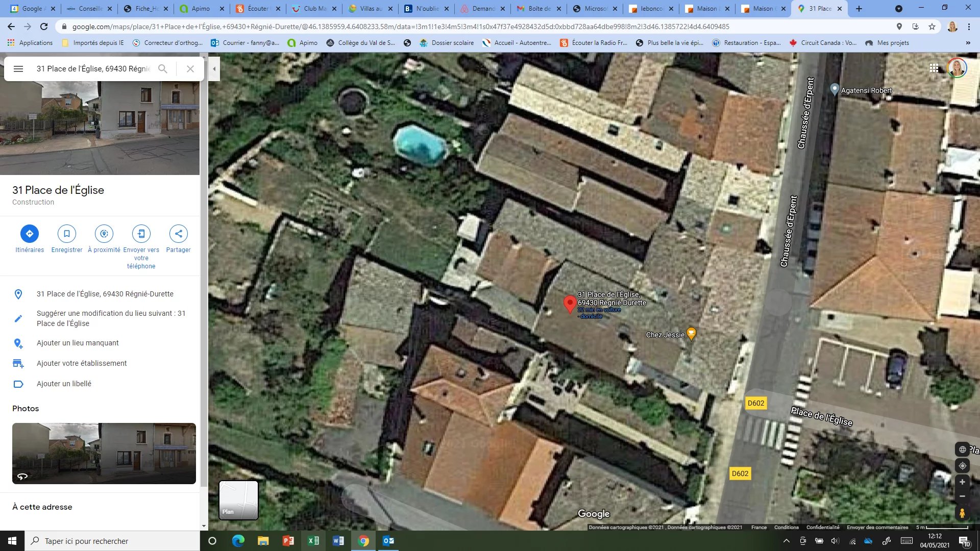980x551 pixels.
Task: Reload the page with refresh icon
Action: click(44, 27)
